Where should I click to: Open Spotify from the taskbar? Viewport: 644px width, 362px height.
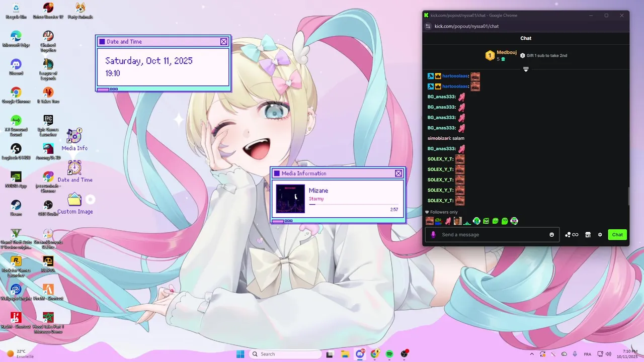tap(389, 354)
